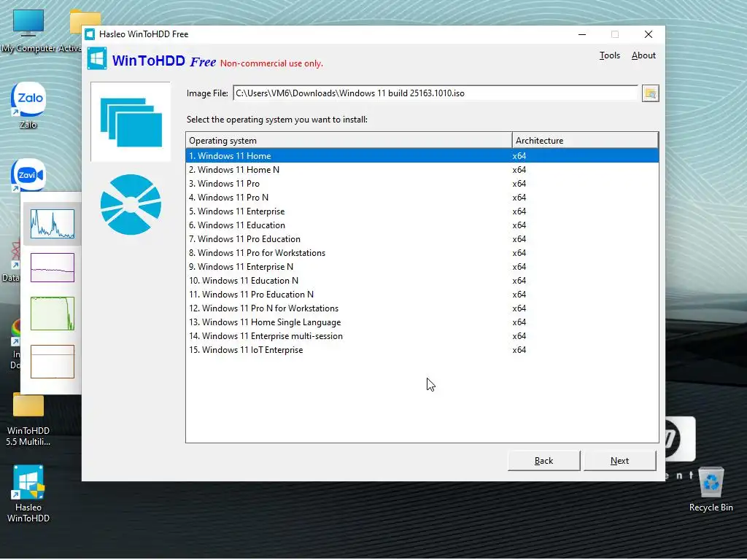This screenshot has height=560, width=747.
Task: Select 7. Windows 11 Pro Education
Action: (x=422, y=238)
